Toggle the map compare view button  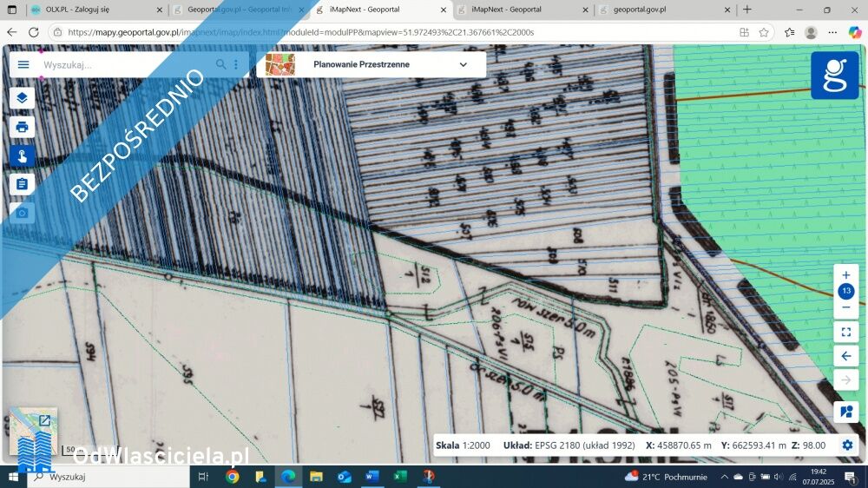point(846,411)
